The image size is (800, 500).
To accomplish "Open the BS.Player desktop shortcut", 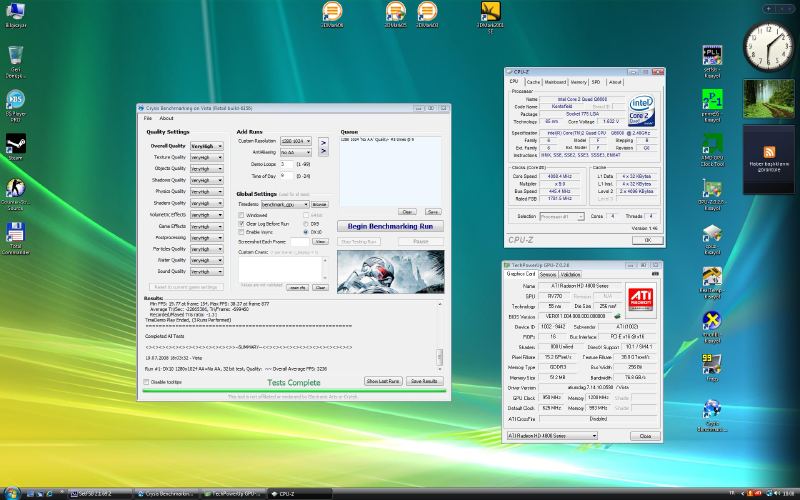I will tap(15, 101).
